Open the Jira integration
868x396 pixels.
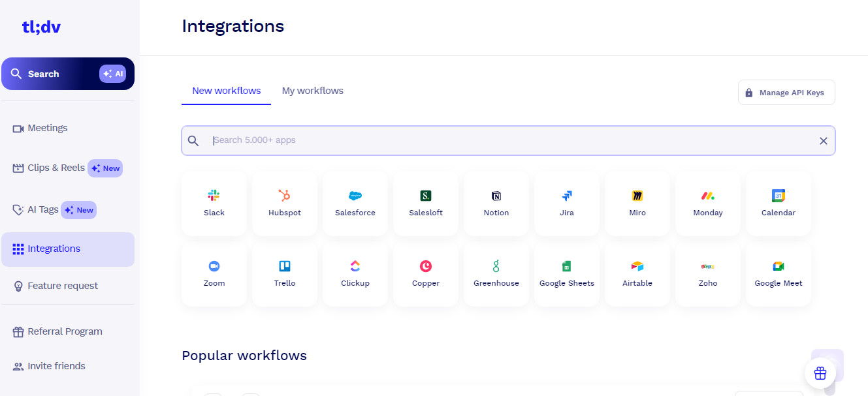point(567,204)
